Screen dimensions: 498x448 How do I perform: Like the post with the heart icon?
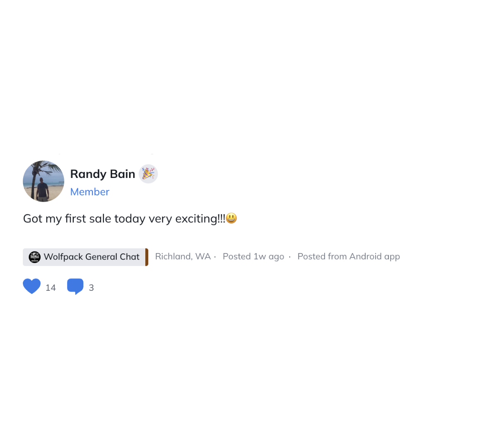pyautogui.click(x=32, y=286)
